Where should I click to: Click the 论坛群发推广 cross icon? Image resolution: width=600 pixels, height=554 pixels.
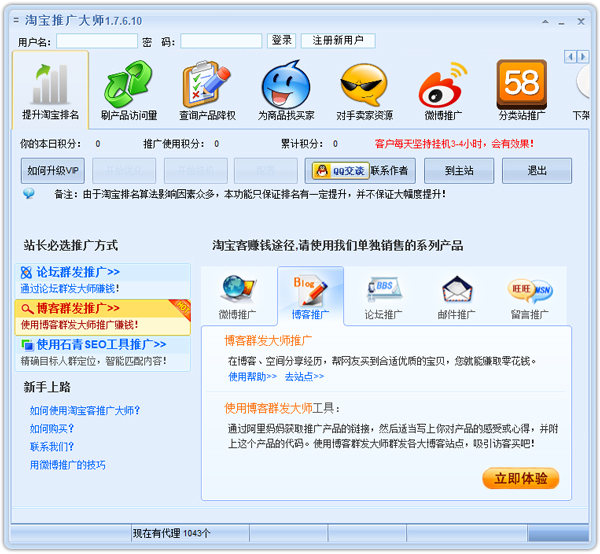[26, 272]
